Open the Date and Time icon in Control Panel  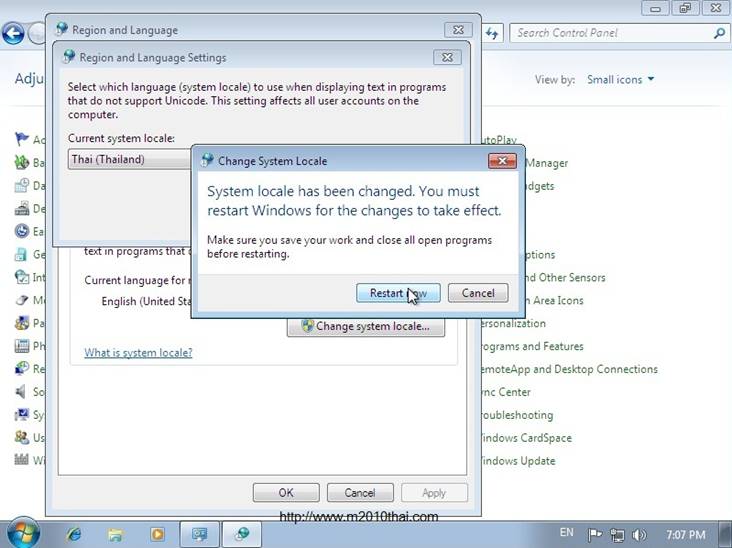(21, 185)
